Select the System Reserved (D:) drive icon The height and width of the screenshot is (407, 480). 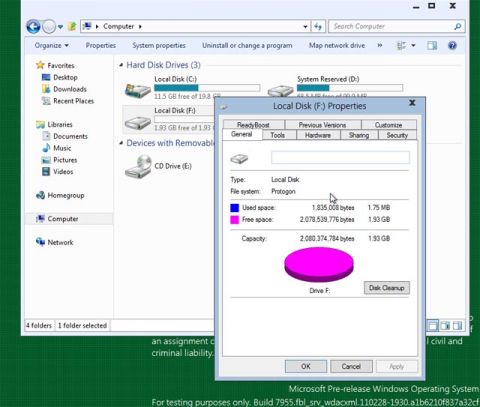281,90
